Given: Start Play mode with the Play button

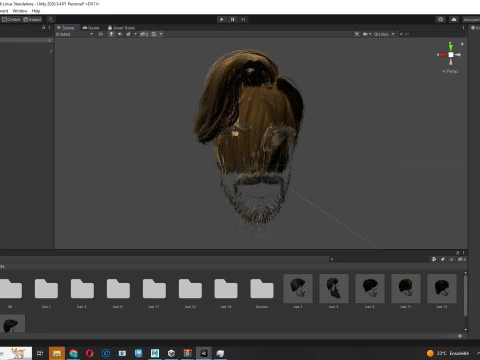Looking at the screenshot, I should click(x=222, y=19).
